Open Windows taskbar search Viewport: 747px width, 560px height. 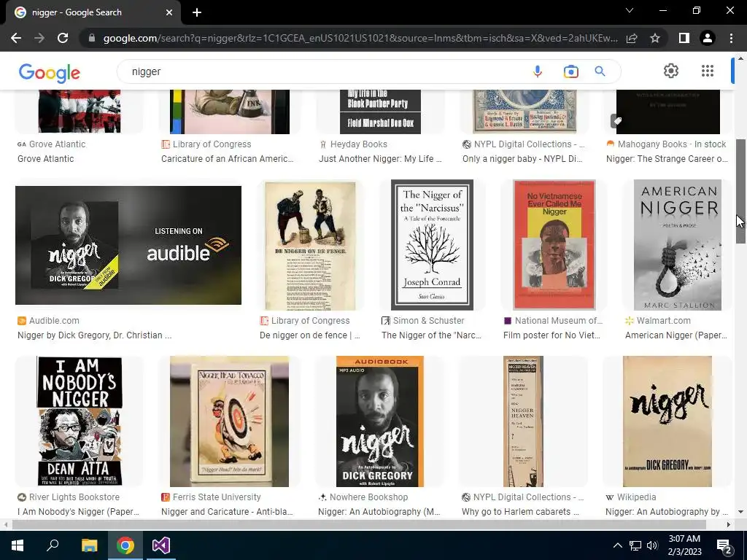click(53, 545)
